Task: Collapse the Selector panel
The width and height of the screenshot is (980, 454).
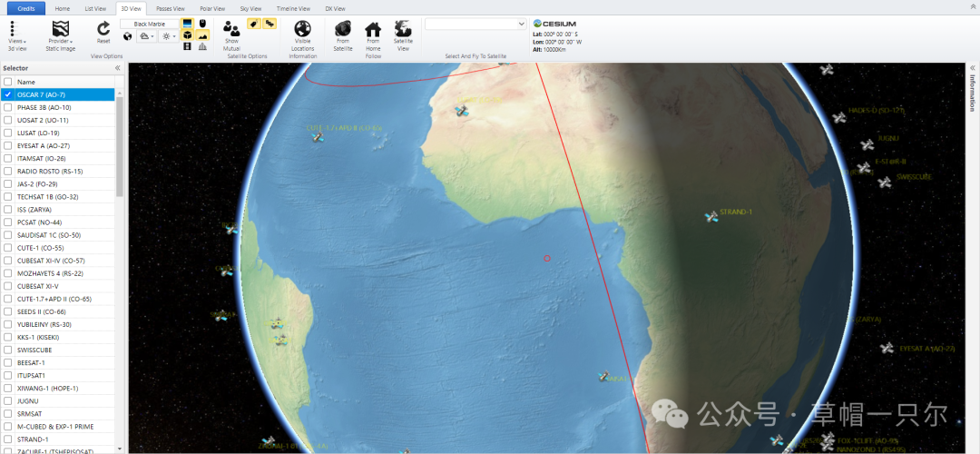Action: (117, 68)
